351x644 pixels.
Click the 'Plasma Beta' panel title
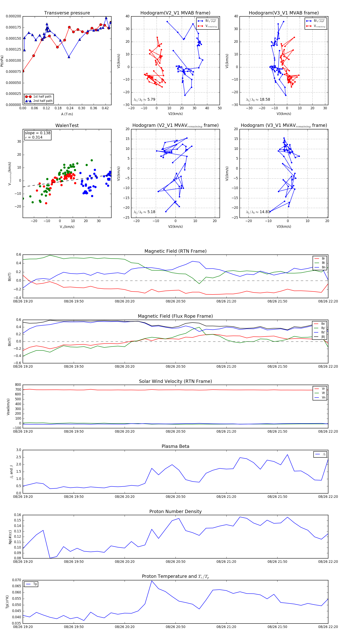pos(175,446)
